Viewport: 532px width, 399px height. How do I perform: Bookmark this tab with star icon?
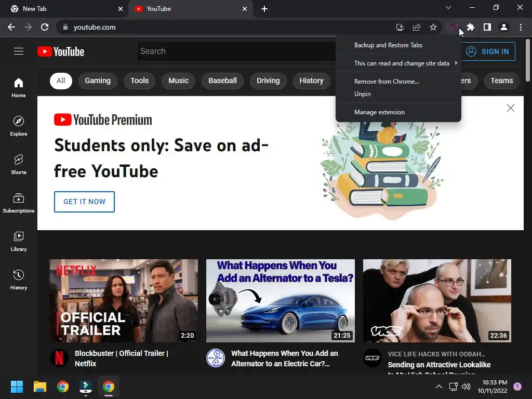[x=433, y=27]
